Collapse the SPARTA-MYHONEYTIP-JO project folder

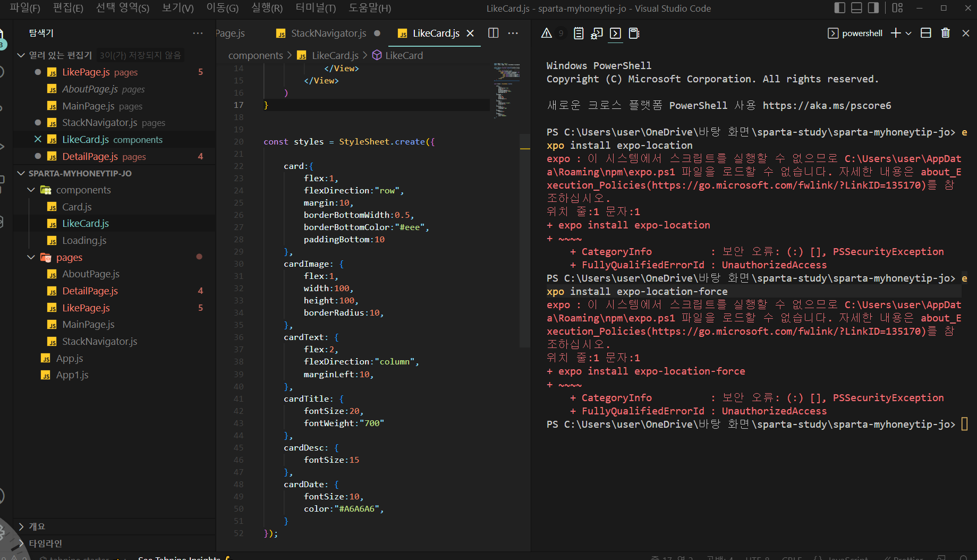coord(21,173)
